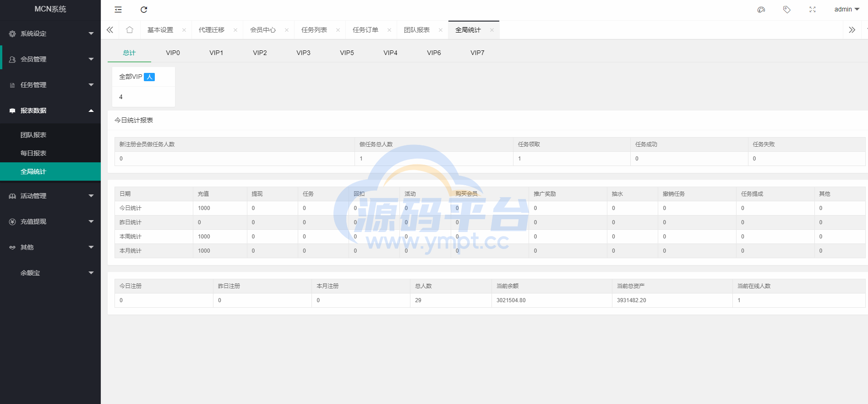Click the 本周统计 row label
The width and height of the screenshot is (868, 404).
click(x=131, y=237)
